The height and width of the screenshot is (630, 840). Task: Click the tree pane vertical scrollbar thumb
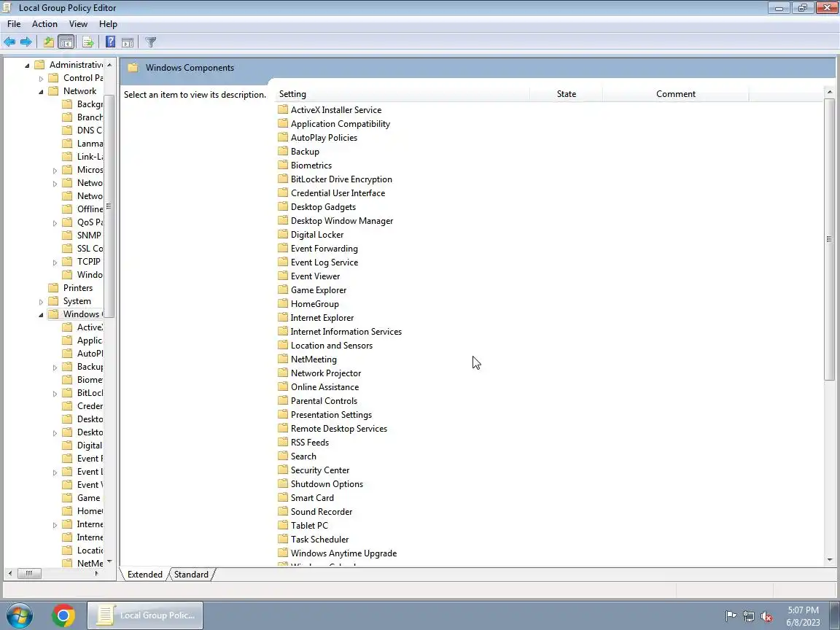coord(109,206)
